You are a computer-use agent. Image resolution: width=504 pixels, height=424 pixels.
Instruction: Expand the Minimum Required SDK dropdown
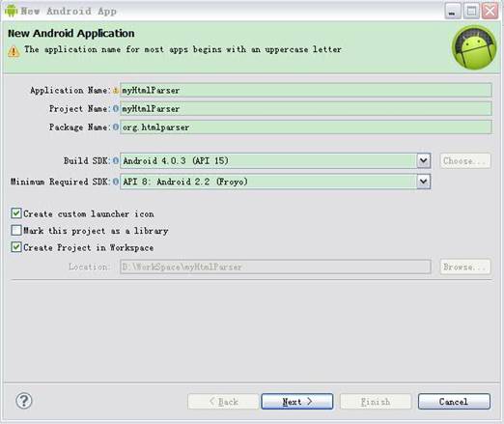pyautogui.click(x=424, y=182)
